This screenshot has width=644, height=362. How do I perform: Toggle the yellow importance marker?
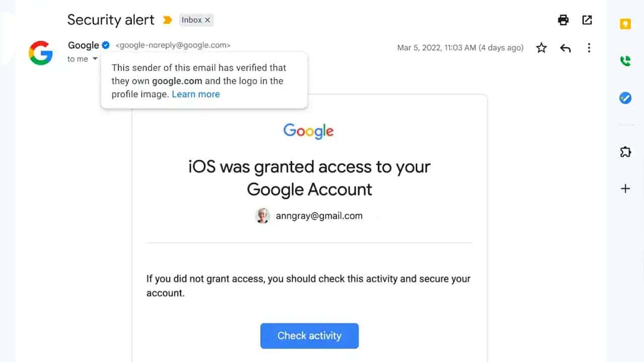point(168,20)
